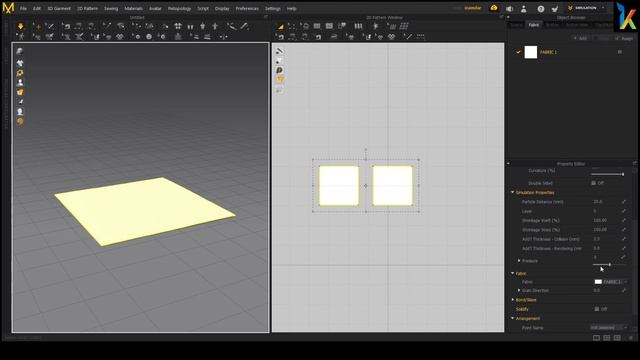Switch to the Scene tab in Object Browser
Screen dimensions: 640x360
click(516, 25)
